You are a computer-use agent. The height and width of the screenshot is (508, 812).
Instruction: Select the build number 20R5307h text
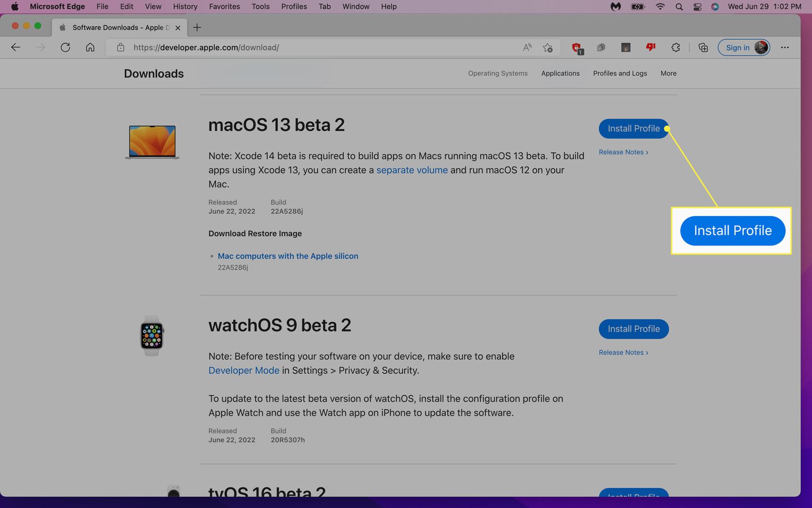[x=287, y=440]
